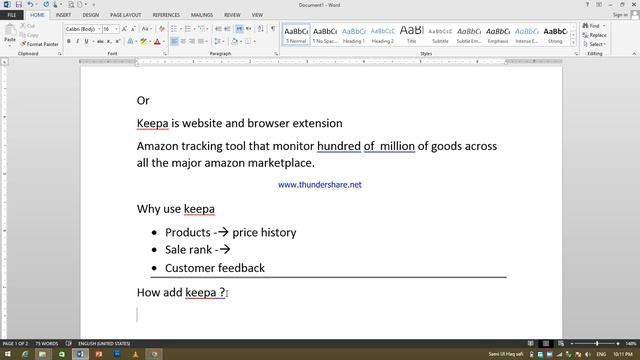640x360 pixels.
Task: Open the FILE tab
Action: click(x=12, y=15)
